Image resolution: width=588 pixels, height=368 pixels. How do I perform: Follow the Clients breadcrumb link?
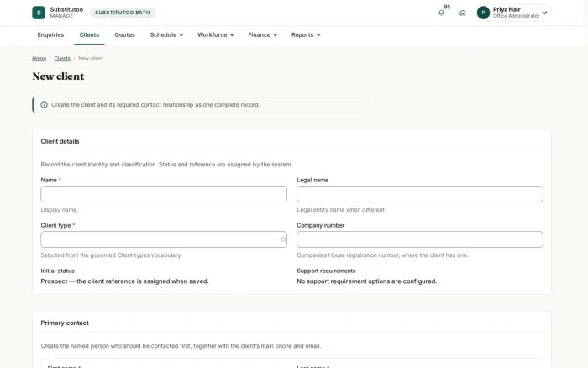coord(62,59)
